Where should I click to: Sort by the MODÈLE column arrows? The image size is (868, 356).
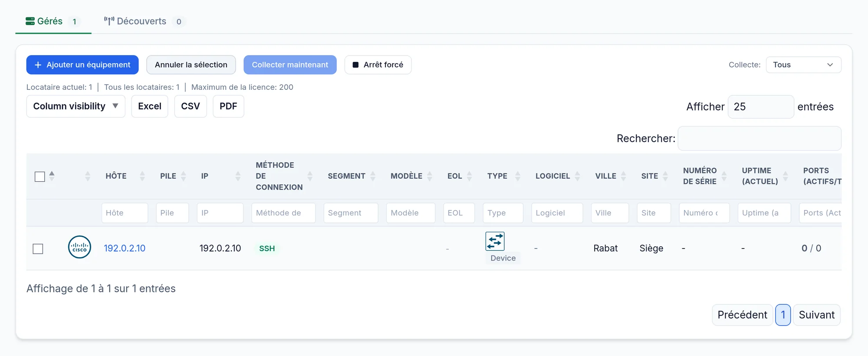430,176
